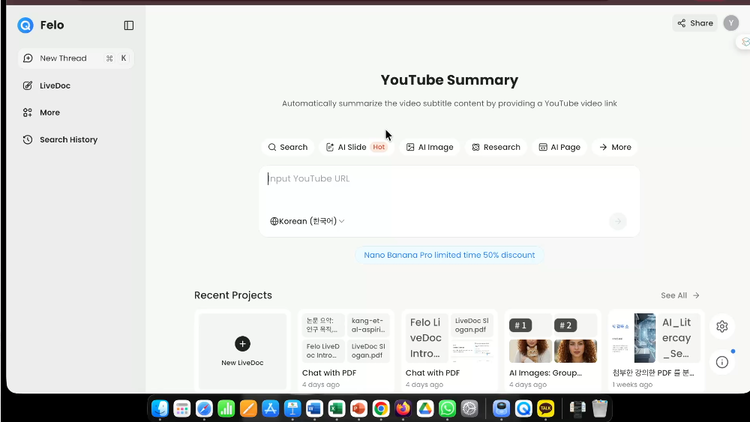This screenshot has height=422, width=750.
Task: Click See All recent projects
Action: point(680,295)
